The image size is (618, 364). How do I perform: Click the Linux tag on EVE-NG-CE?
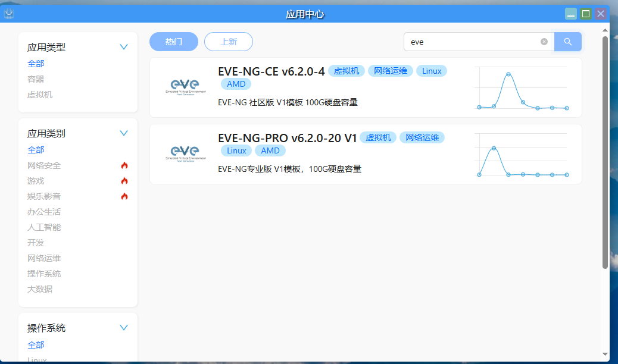(432, 71)
